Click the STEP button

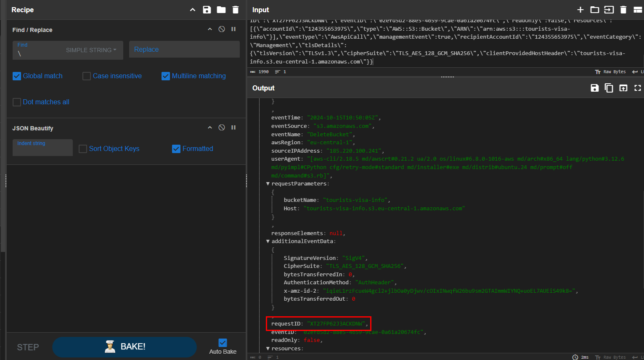tap(28, 347)
